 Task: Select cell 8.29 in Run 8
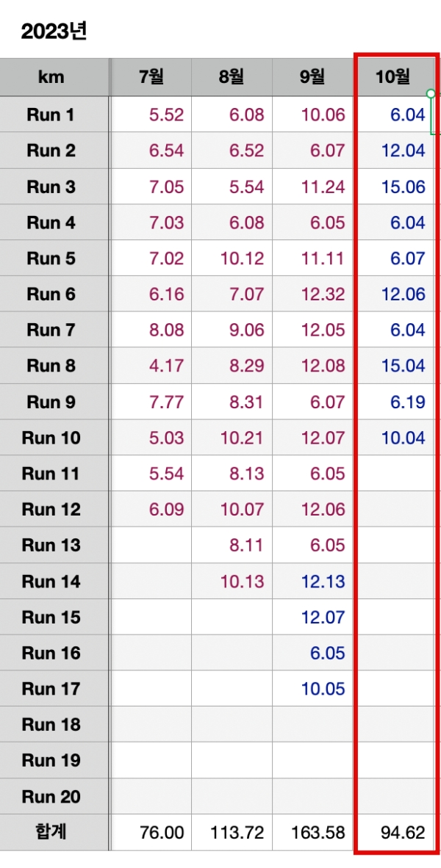coord(232,366)
